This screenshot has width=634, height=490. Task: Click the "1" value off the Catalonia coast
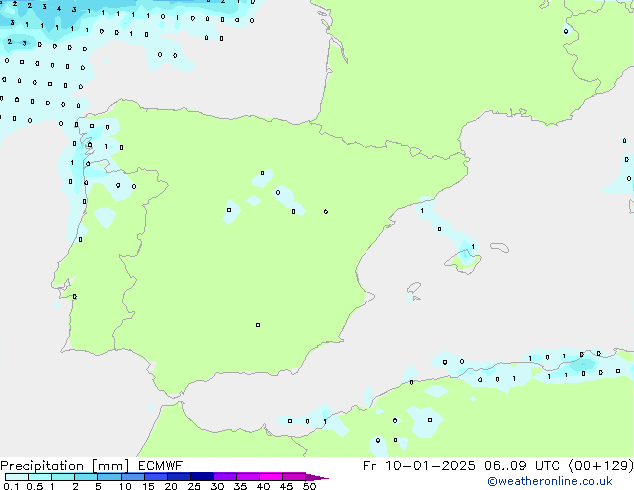422,211
